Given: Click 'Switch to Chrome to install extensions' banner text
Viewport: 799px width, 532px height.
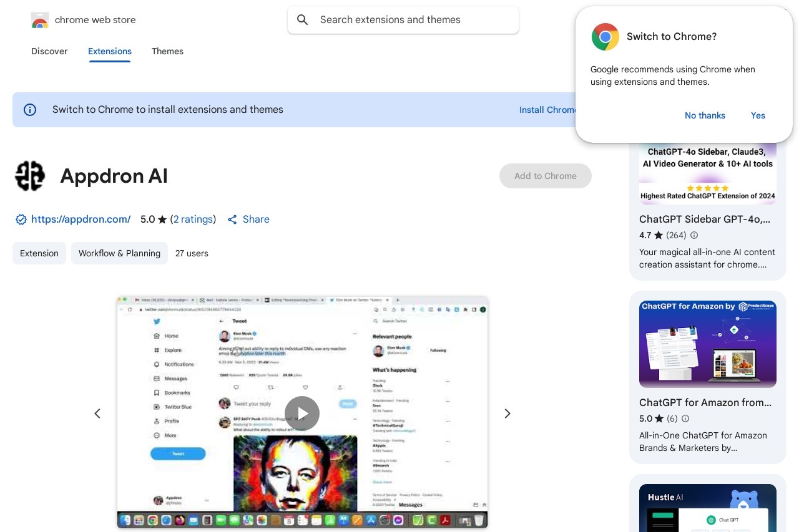Looking at the screenshot, I should tap(168, 110).
